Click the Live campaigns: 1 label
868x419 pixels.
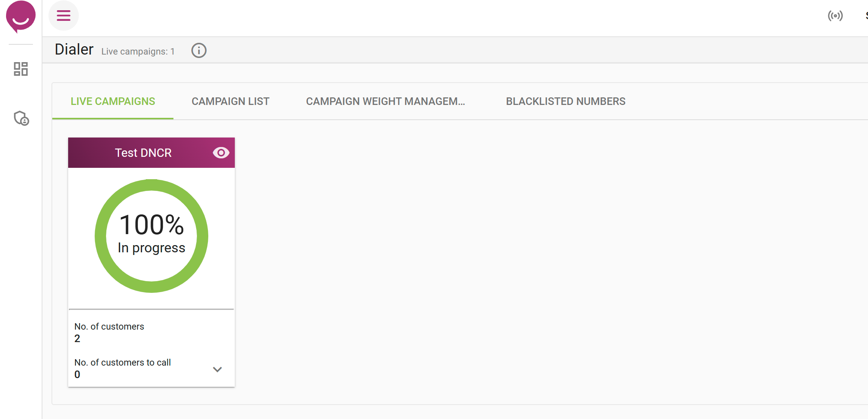tap(138, 52)
